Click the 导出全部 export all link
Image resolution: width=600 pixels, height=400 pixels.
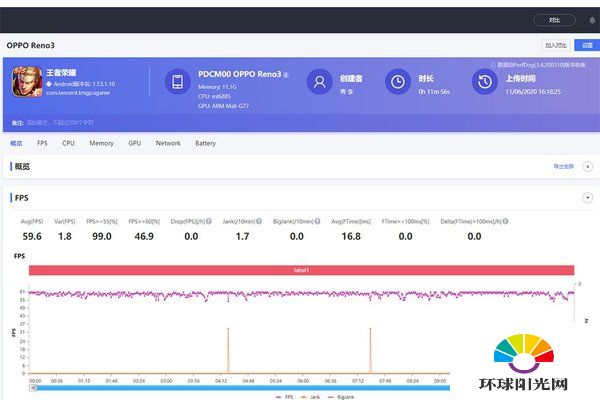tap(564, 167)
